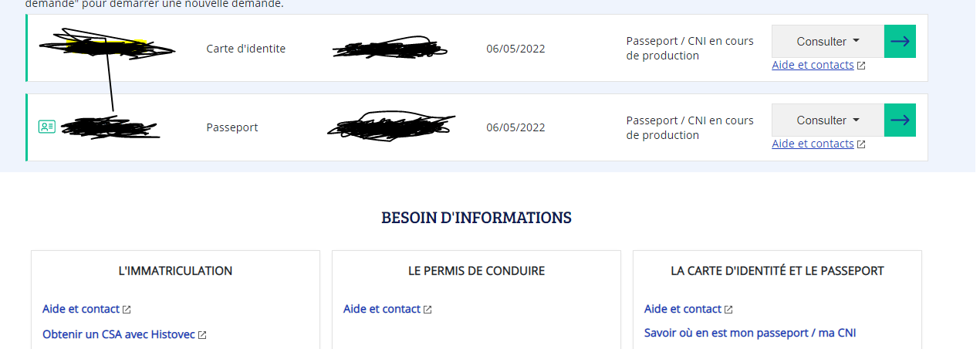This screenshot has height=349, width=980.
Task: Open Aide et contacts link under Carte d'identite
Action: pos(813,65)
